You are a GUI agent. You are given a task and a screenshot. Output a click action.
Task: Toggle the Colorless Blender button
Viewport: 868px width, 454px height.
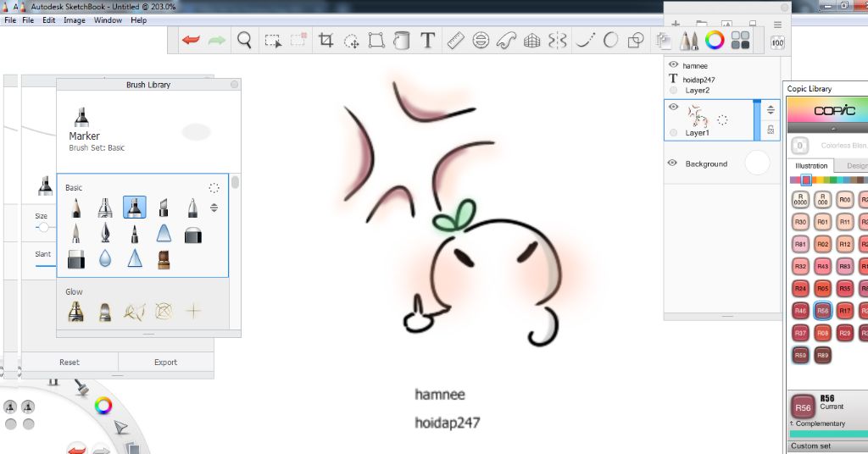tap(799, 146)
